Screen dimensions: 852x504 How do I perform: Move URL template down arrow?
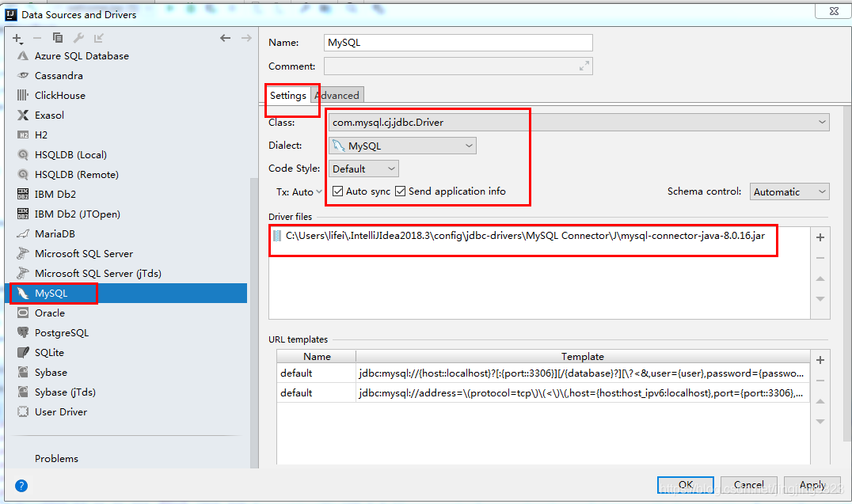click(x=820, y=422)
